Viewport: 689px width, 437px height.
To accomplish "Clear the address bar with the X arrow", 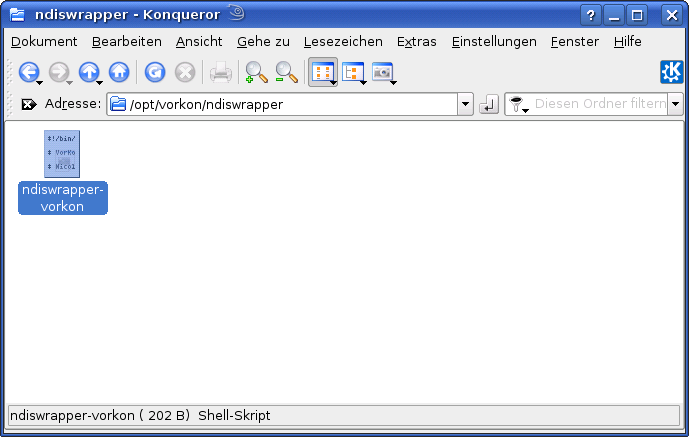I will tap(29, 104).
